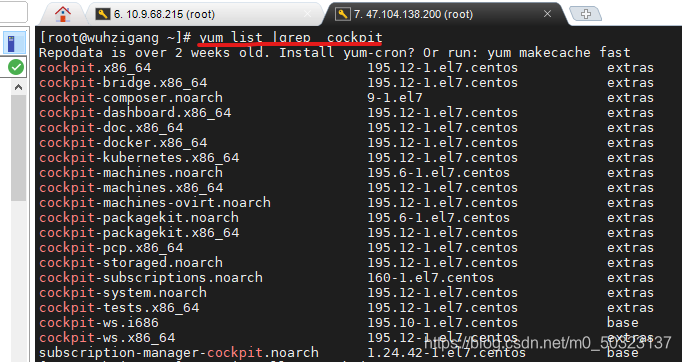Image resolution: width=682 pixels, height=362 pixels.
Task: Click the 'cockpit-pcp.x86_64' entry
Action: click(x=111, y=248)
